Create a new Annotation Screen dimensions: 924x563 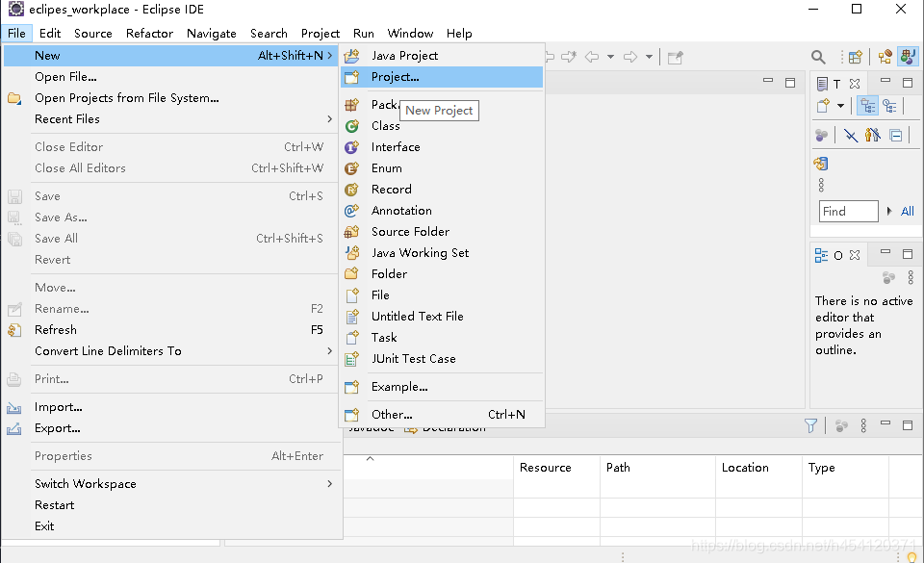coord(442,211)
